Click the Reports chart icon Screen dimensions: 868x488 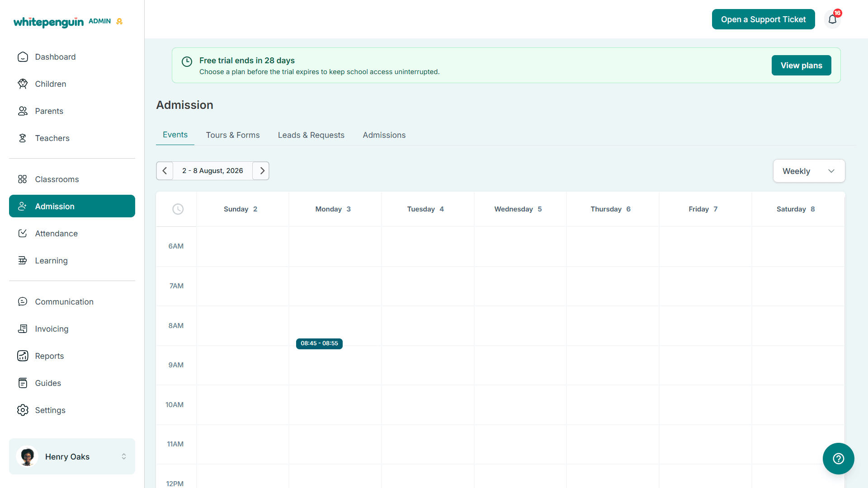click(x=23, y=356)
